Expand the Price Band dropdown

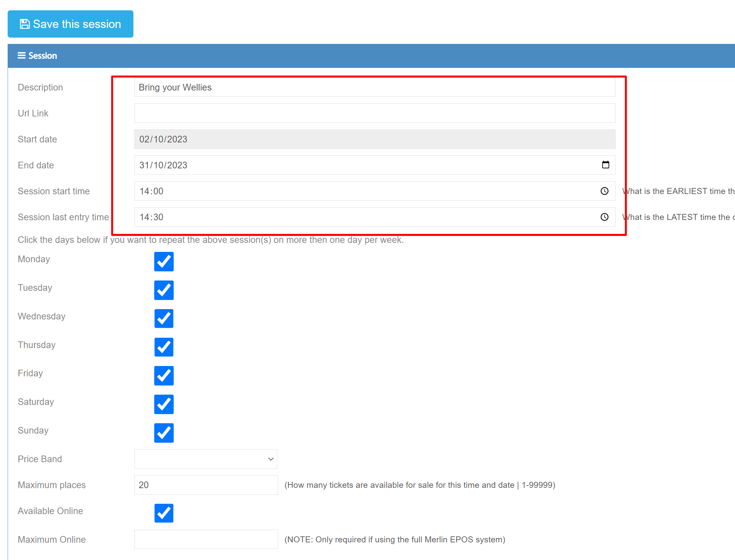point(205,459)
